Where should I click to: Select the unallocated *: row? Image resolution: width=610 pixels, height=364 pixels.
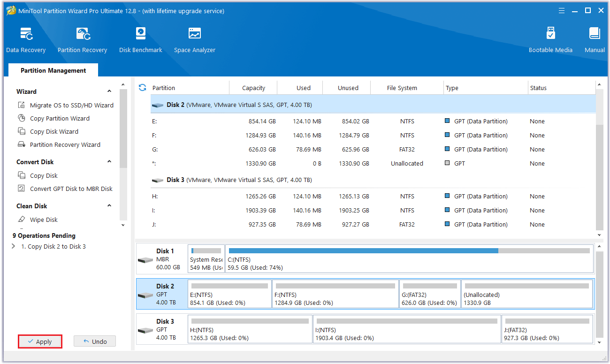pyautogui.click(x=373, y=163)
